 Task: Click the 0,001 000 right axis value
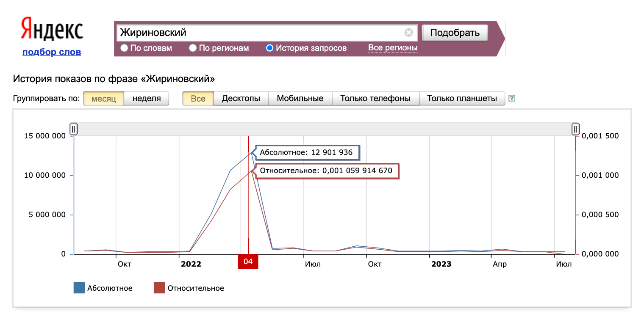click(x=600, y=175)
